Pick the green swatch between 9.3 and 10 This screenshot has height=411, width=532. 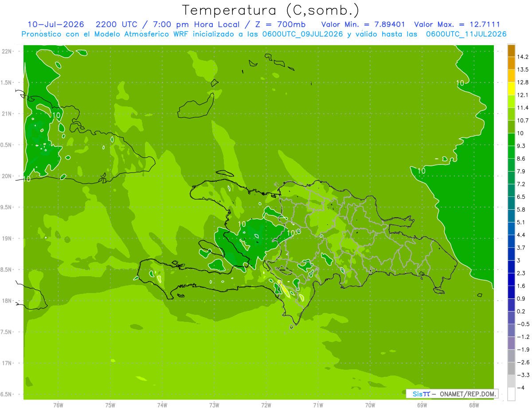[511, 140]
